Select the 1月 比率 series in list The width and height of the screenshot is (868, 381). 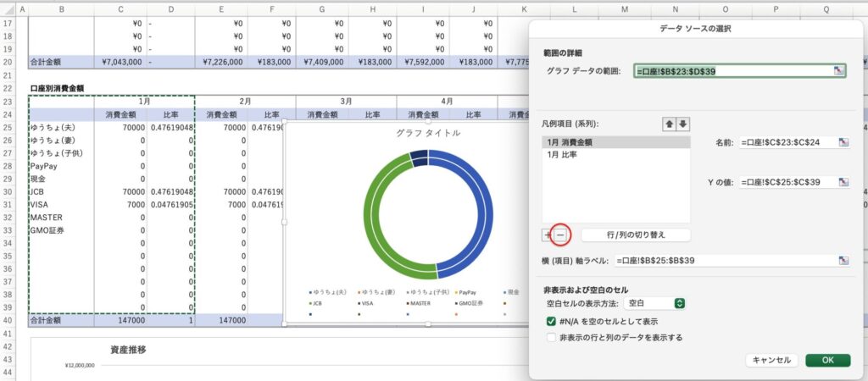568,155
